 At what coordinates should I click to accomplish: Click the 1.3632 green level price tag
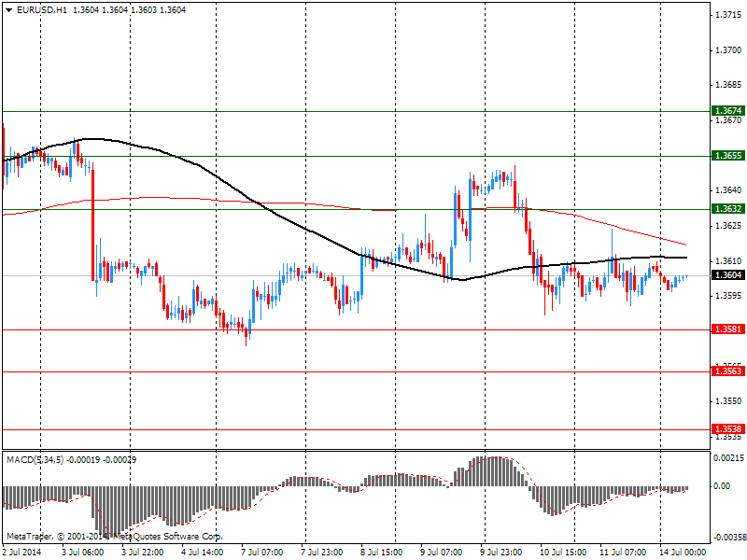[x=728, y=208]
